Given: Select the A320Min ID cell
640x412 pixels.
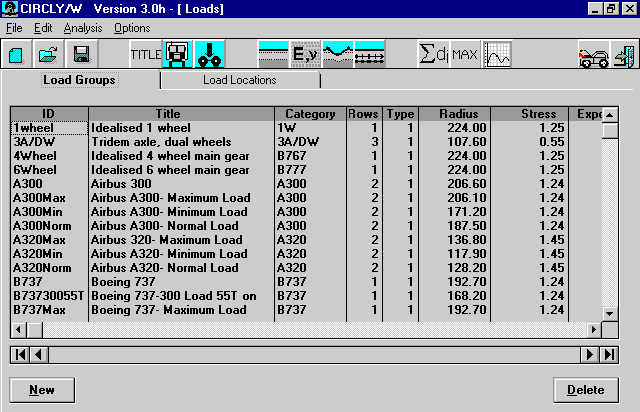Looking at the screenshot, I should coord(49,254).
